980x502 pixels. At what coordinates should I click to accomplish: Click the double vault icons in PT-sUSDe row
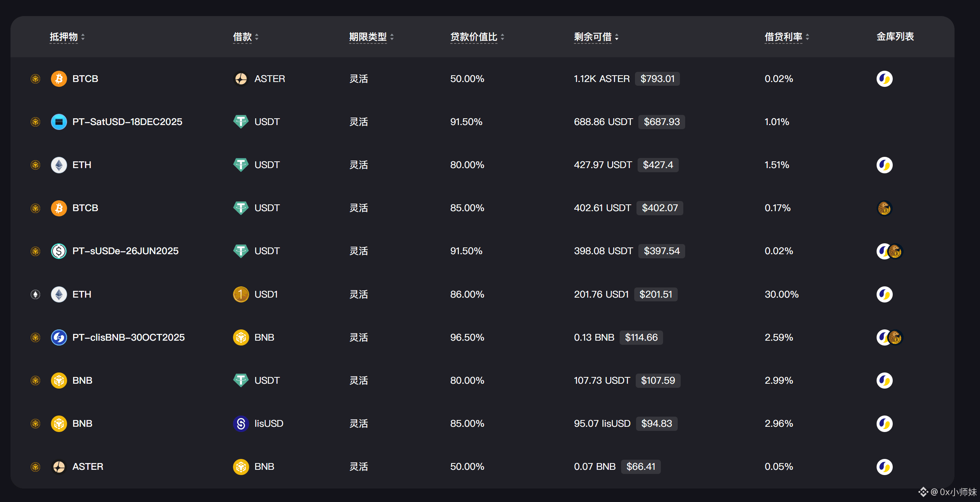(889, 251)
